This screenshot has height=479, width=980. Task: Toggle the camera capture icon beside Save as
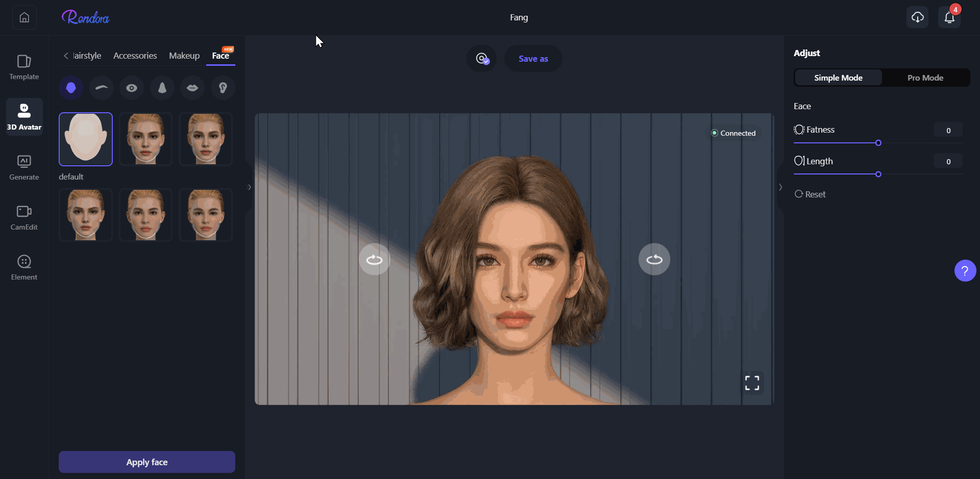point(481,59)
